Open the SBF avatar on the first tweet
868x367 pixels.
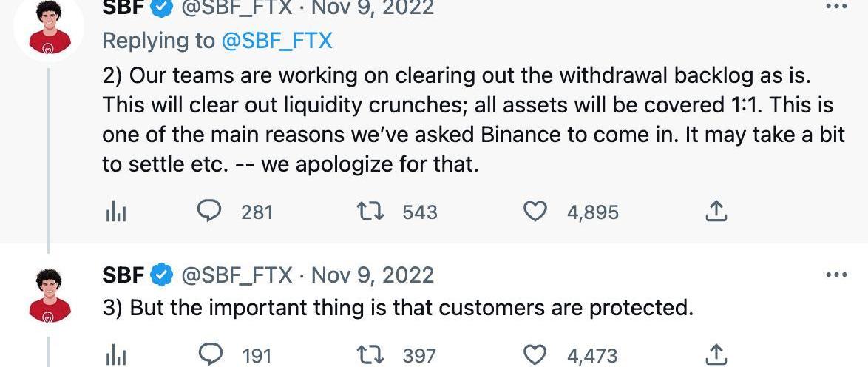[x=50, y=27]
